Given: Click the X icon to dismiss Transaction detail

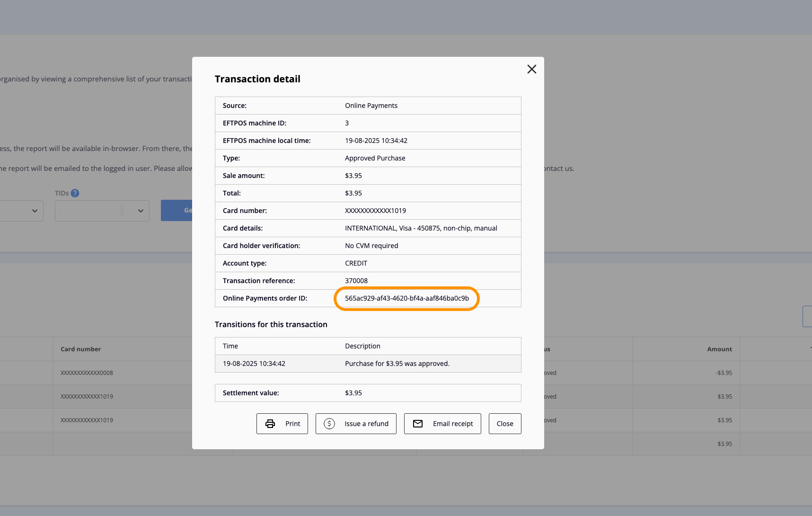Looking at the screenshot, I should coord(531,69).
